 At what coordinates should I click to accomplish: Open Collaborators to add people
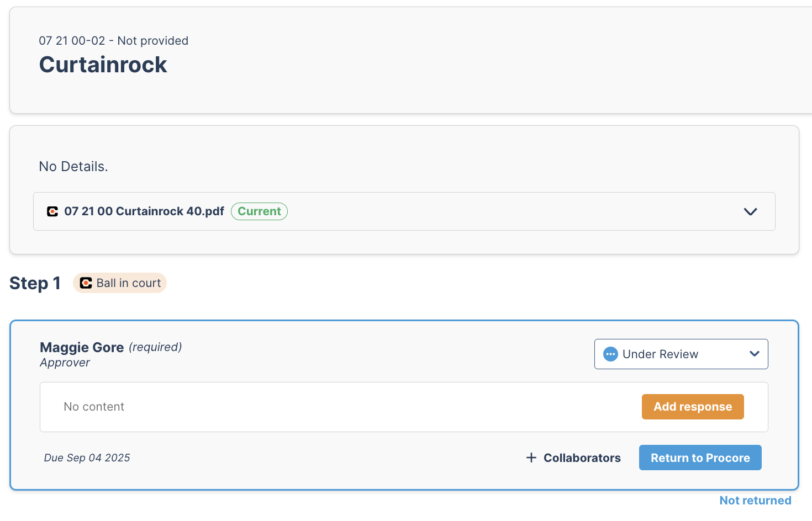click(573, 458)
